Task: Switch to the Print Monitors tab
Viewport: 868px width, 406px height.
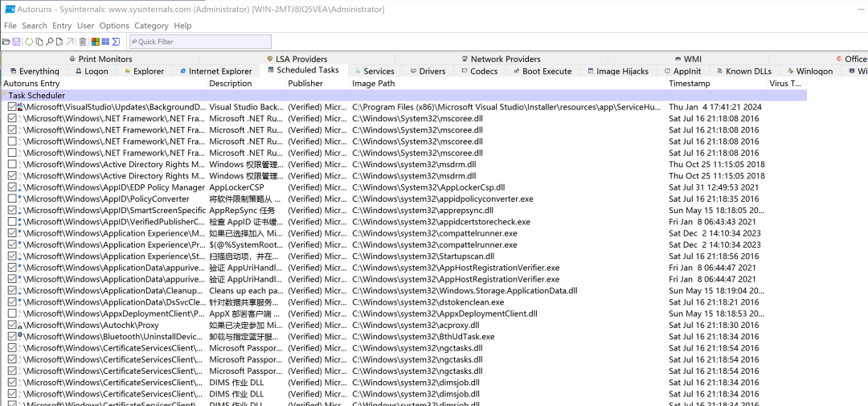Action: point(100,59)
